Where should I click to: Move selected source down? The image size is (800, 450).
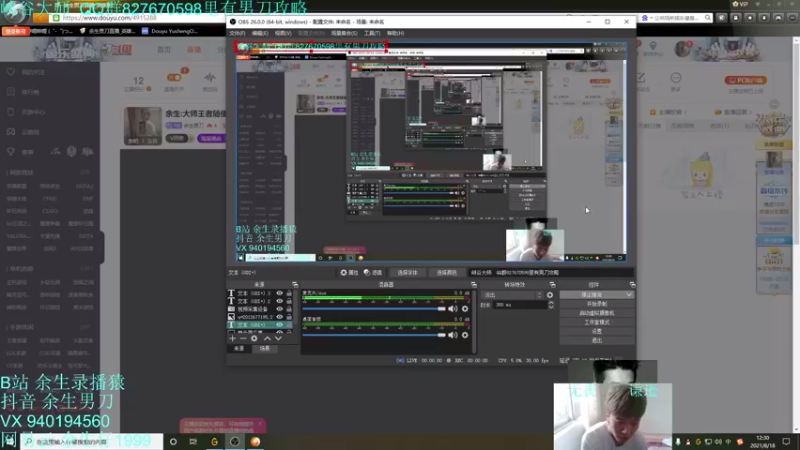point(279,338)
